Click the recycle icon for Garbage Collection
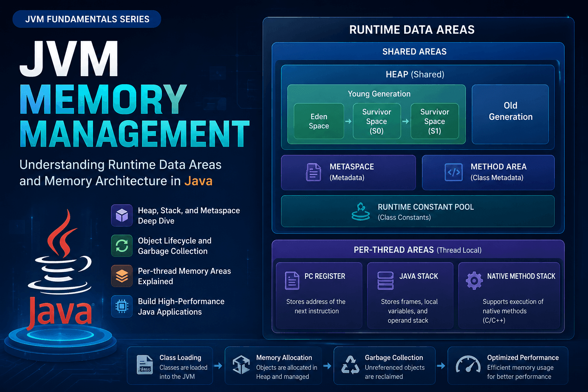The width and height of the screenshot is (588, 392). coord(350,365)
